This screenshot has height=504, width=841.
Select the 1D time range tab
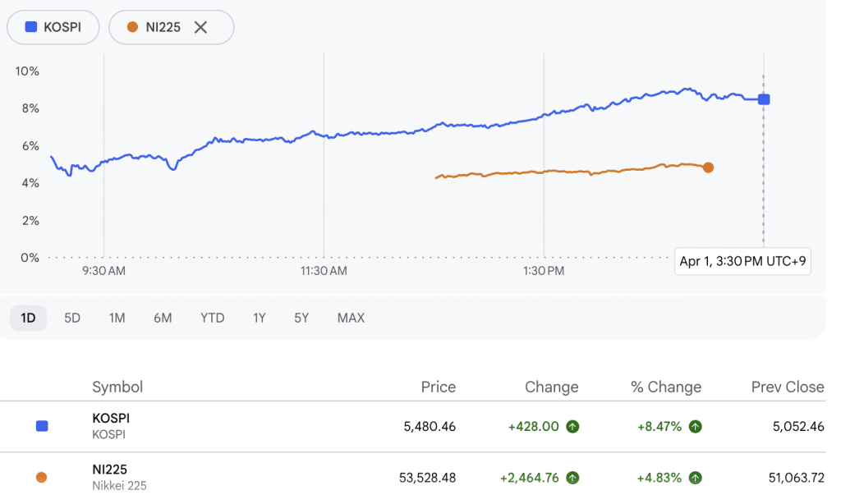28,318
